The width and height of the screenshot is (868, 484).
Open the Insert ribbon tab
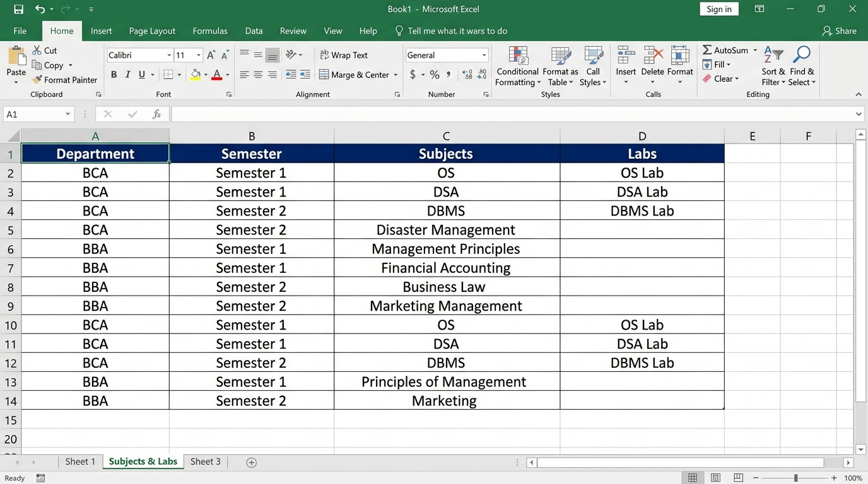coord(102,31)
